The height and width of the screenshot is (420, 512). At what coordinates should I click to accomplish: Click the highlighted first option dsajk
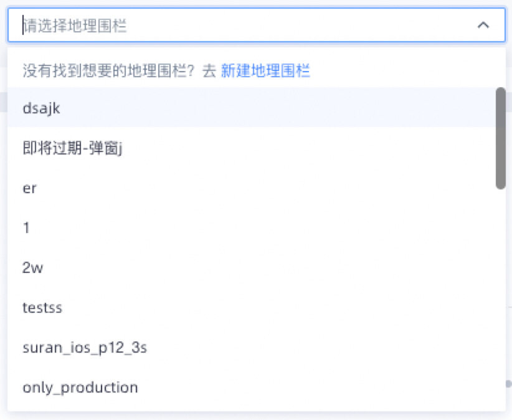41,108
